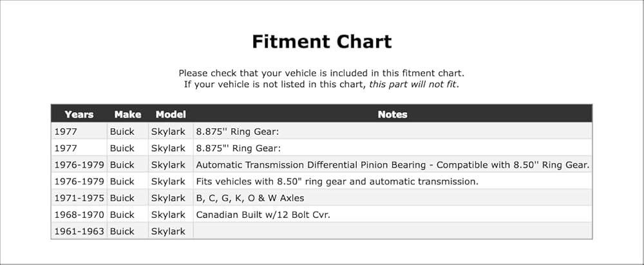Click the italic 'this part will not fit' text

[x=413, y=85]
